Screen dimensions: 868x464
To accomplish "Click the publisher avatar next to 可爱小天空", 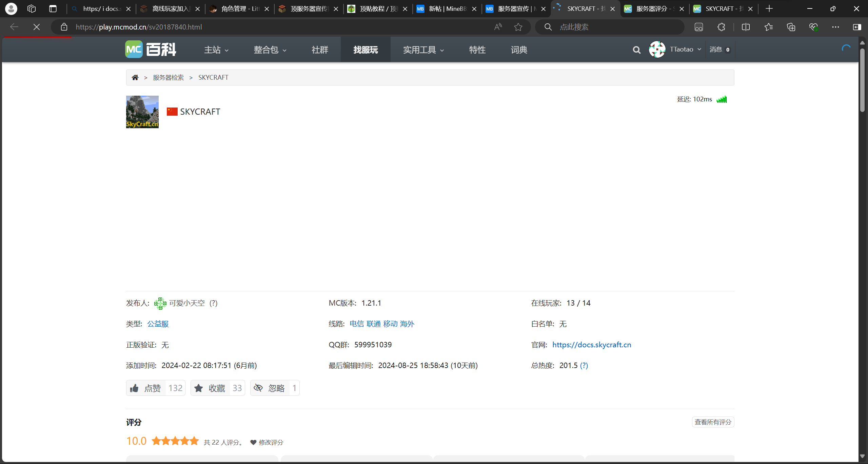I will (160, 303).
